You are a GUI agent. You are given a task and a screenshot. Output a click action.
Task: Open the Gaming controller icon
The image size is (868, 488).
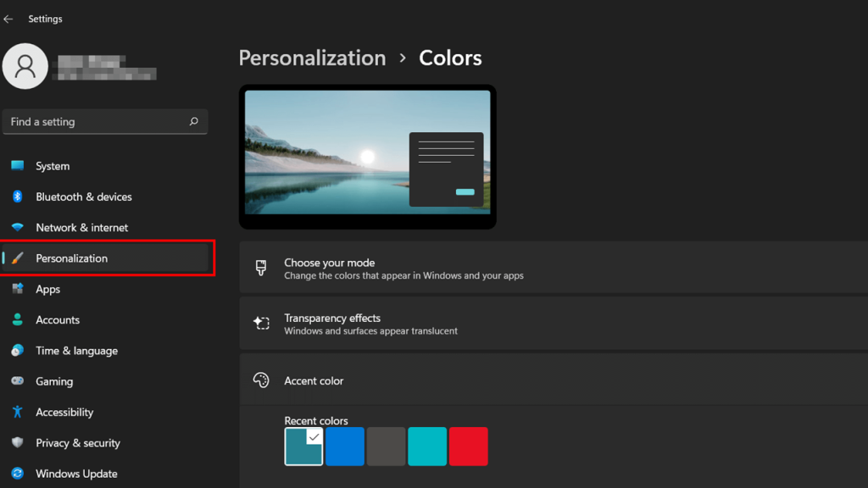click(17, 381)
